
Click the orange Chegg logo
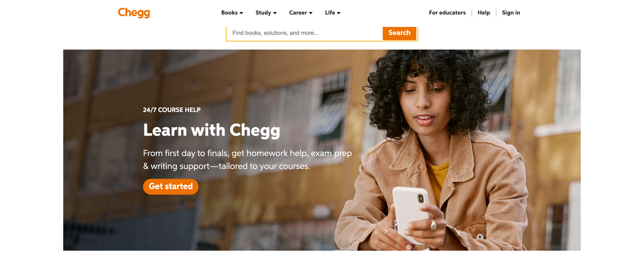[x=134, y=13]
